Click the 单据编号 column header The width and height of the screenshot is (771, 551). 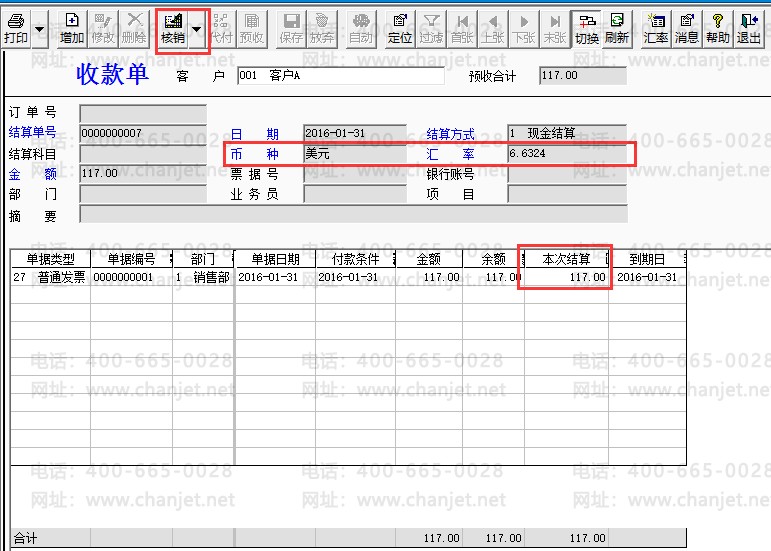131,259
